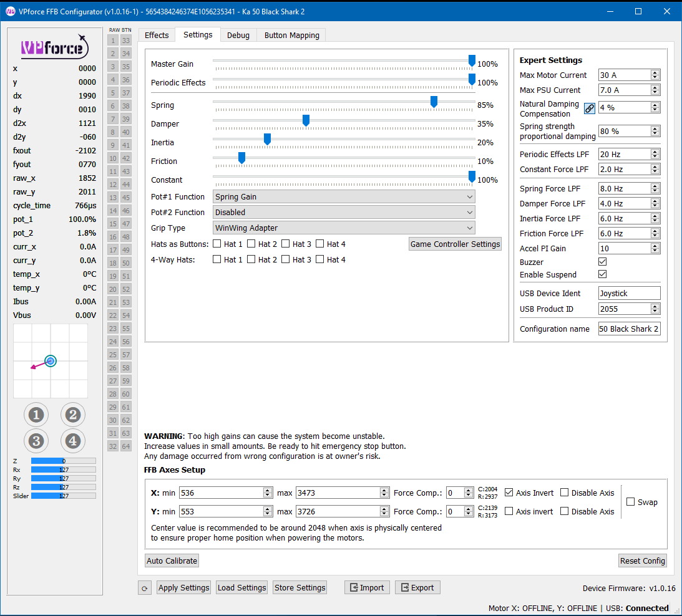Uncheck the X axis Axis Invert checkbox

coord(509,493)
